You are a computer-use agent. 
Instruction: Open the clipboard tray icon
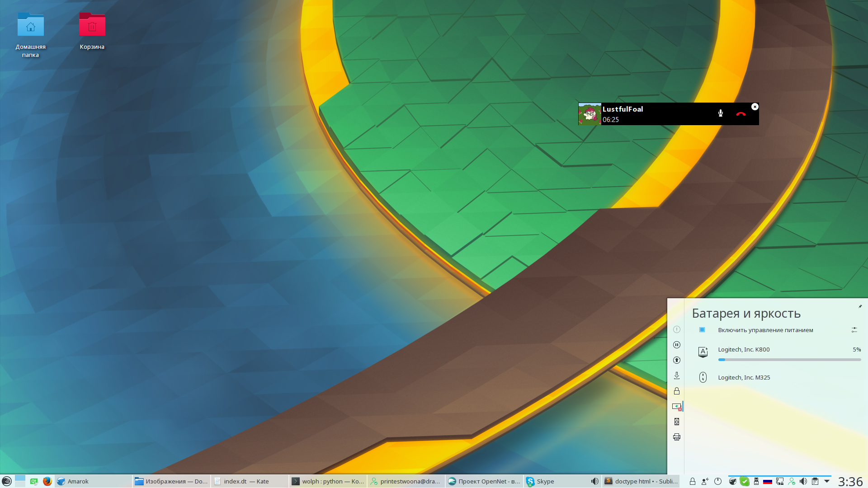[815, 482]
